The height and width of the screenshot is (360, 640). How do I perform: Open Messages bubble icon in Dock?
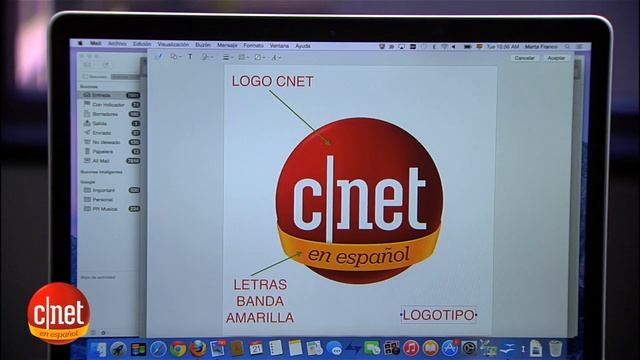pyautogui.click(x=334, y=349)
